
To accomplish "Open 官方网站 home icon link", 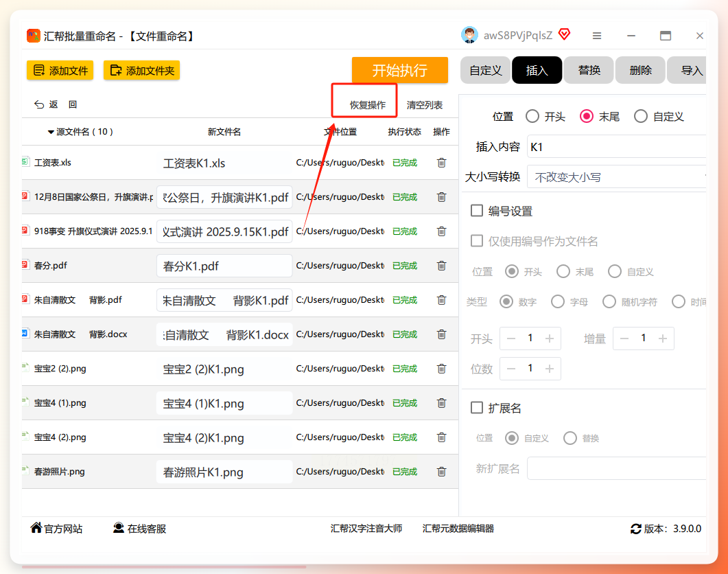I will point(36,528).
